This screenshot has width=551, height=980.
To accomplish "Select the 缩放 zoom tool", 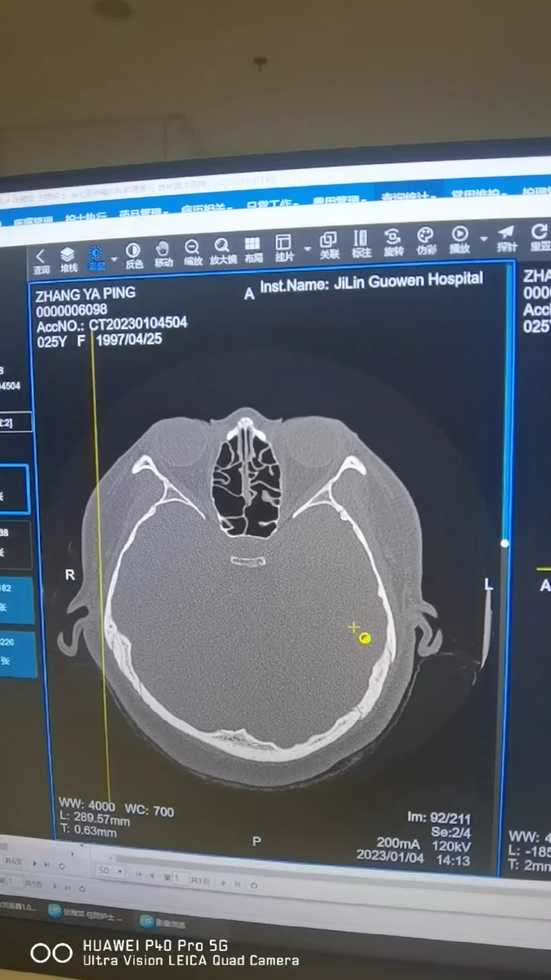I will pyautogui.click(x=192, y=253).
